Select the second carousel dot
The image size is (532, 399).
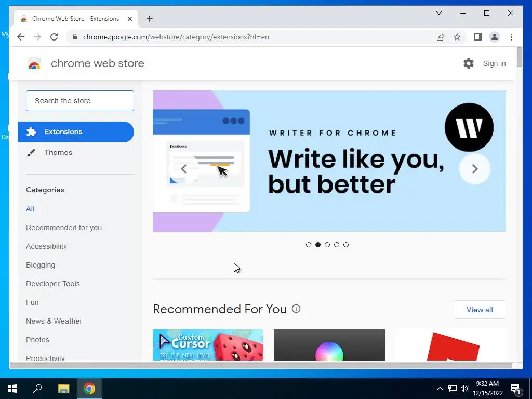(x=318, y=245)
